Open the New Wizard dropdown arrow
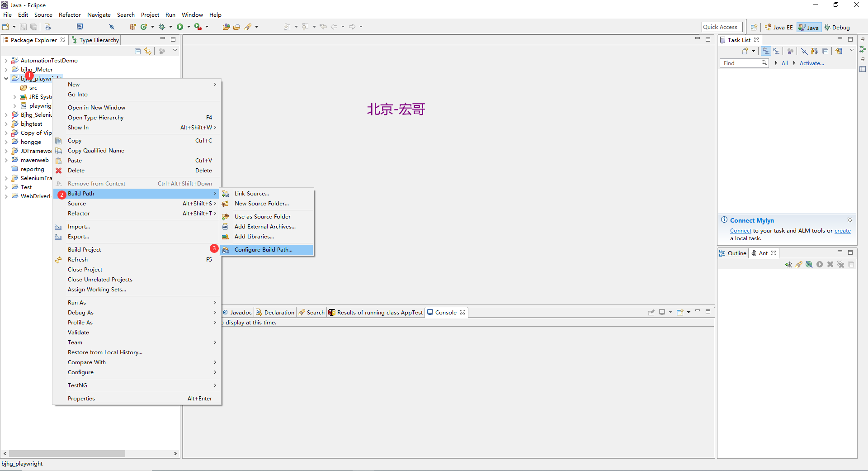868x471 pixels. pos(14,26)
